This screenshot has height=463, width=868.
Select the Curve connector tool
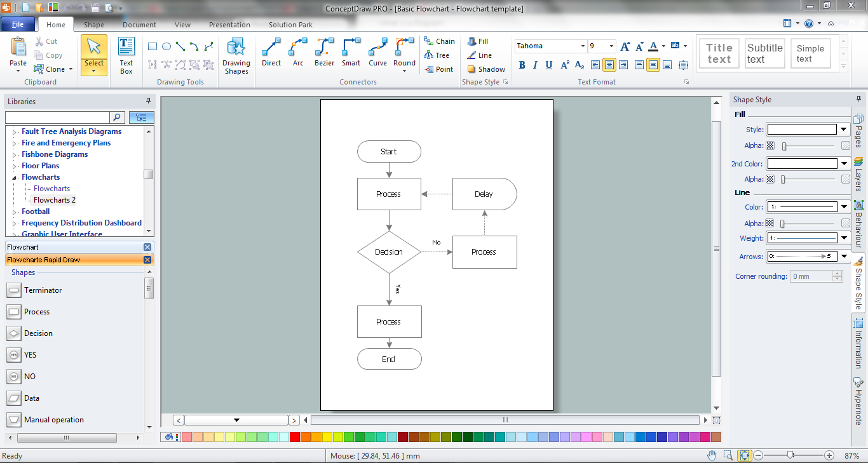(x=377, y=53)
